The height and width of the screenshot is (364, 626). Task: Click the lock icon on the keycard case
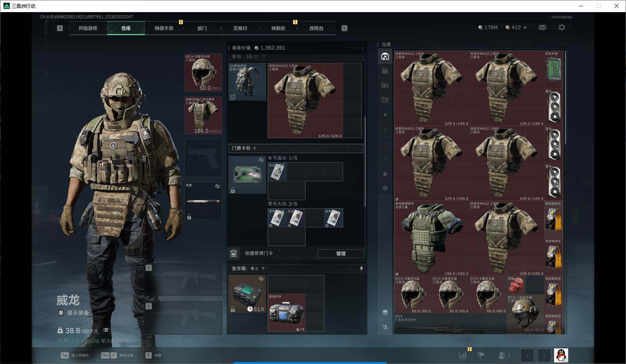coord(233,190)
